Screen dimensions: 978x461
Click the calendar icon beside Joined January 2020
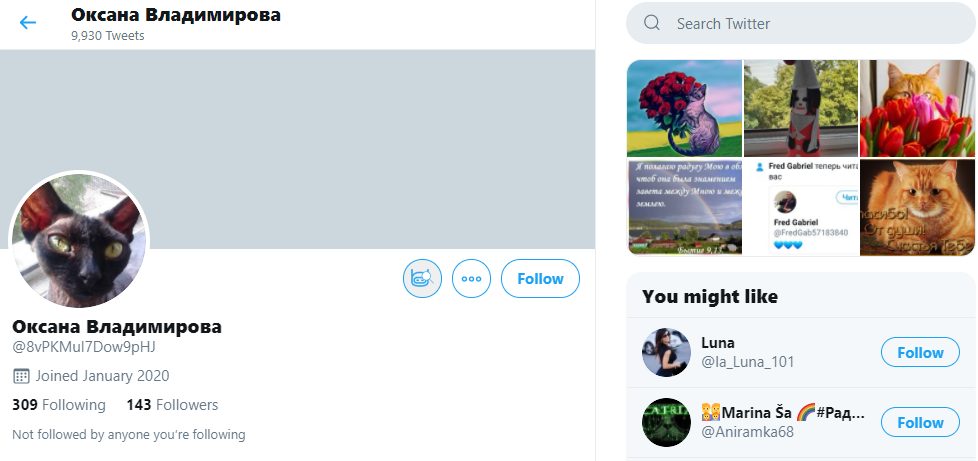pyautogui.click(x=21, y=376)
